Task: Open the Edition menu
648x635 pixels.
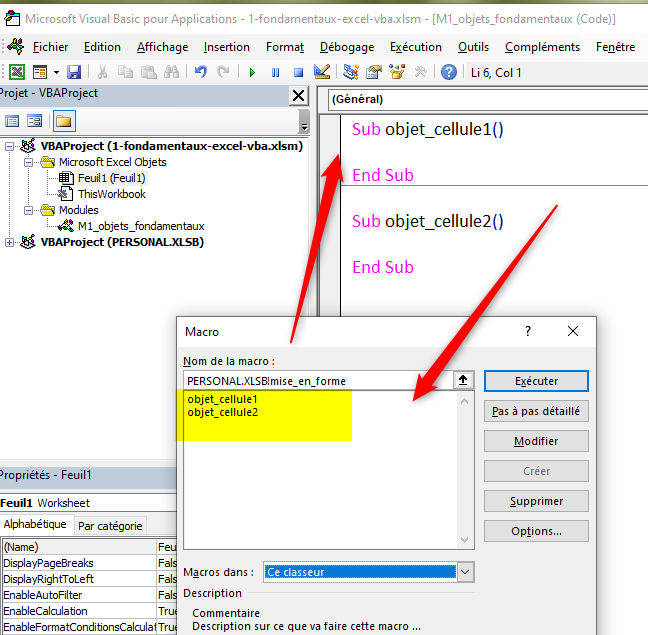Action: (102, 47)
